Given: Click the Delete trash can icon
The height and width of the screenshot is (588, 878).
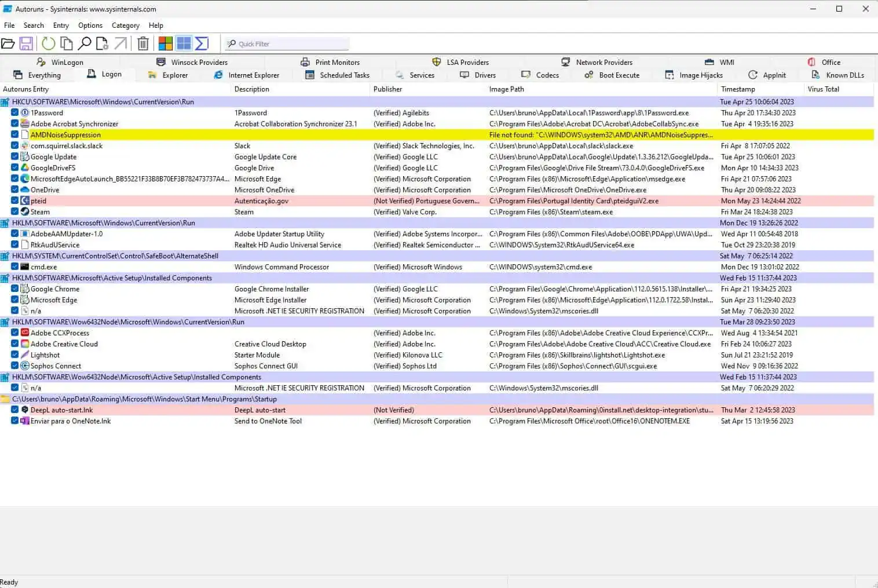Looking at the screenshot, I should 143,43.
